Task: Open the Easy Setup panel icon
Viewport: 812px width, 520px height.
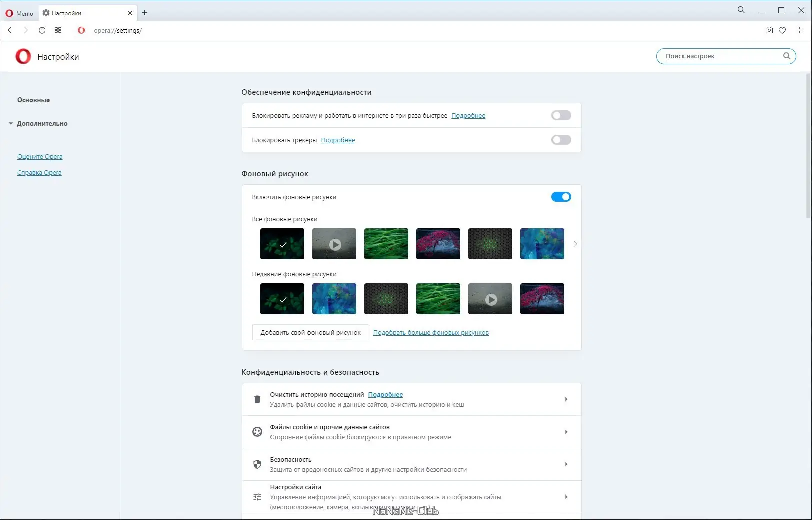Action: (x=801, y=30)
